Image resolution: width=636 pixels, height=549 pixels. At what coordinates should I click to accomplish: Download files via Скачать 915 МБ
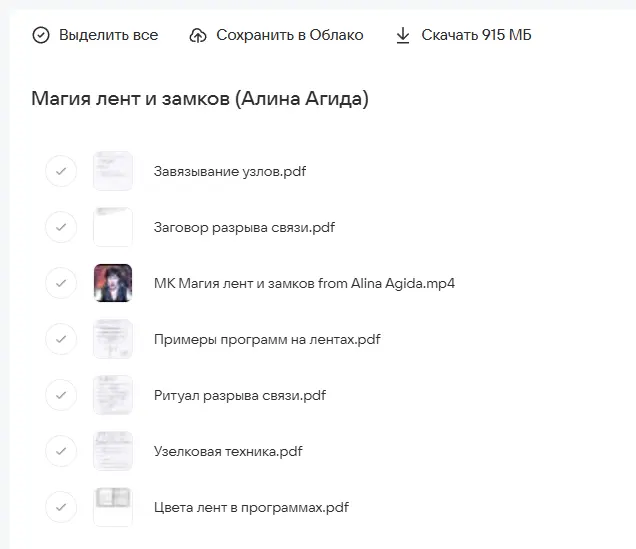point(476,35)
